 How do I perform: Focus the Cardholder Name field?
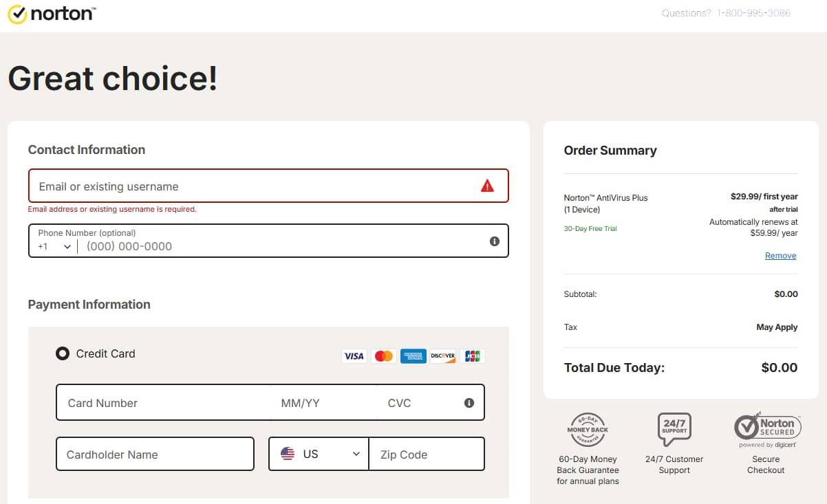[155, 454]
